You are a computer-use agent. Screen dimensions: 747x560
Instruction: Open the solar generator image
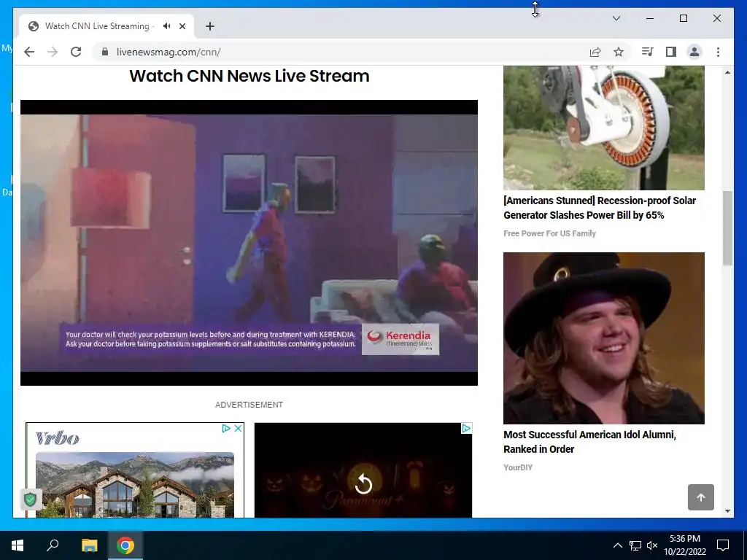pos(603,128)
